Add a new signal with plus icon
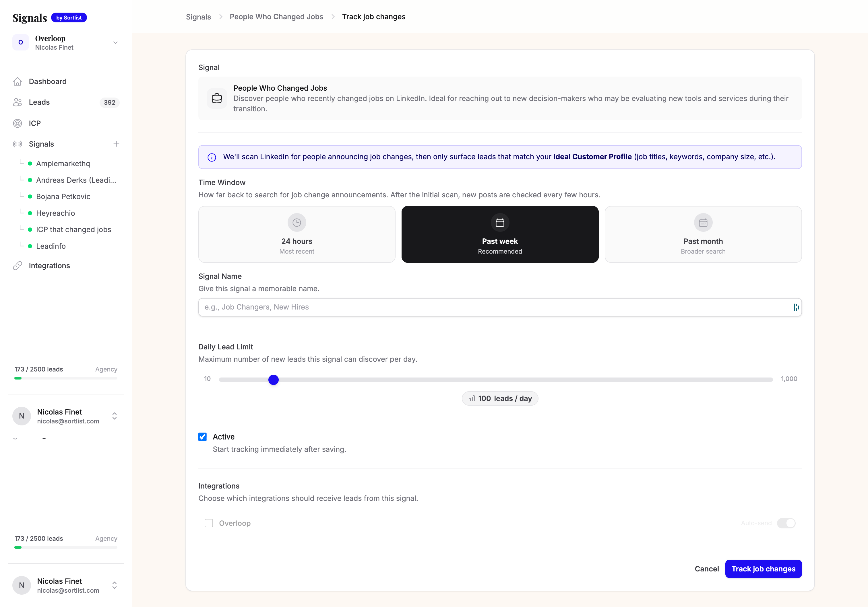 (x=117, y=144)
